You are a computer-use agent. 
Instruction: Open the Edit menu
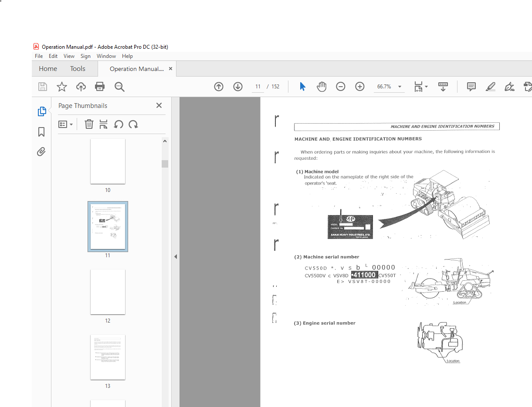(53, 56)
